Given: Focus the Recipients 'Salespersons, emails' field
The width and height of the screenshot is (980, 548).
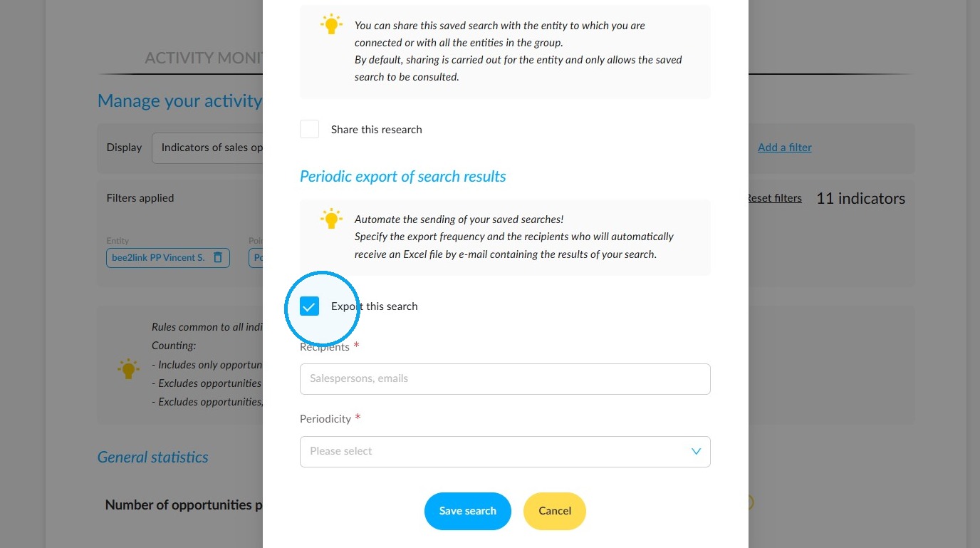Looking at the screenshot, I should click(505, 379).
